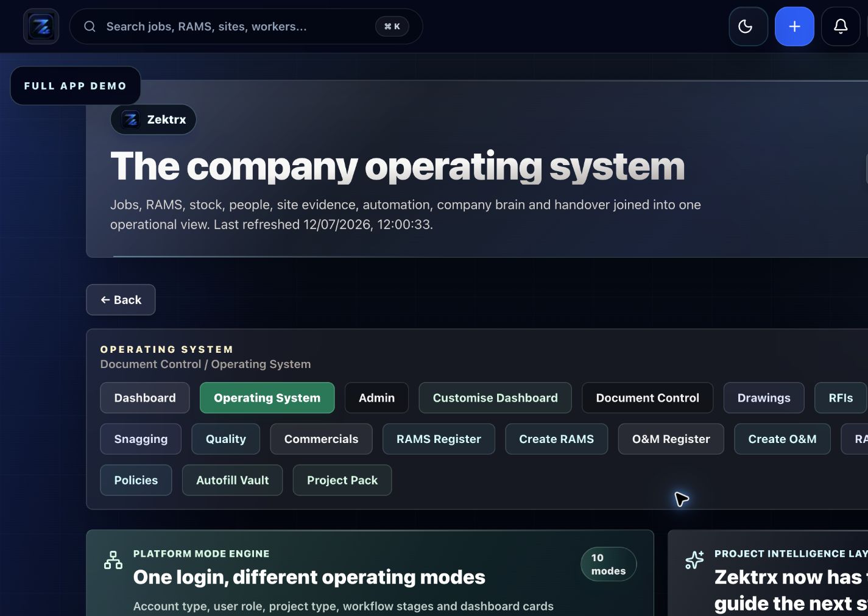
Task: Go back using the Back button
Action: tap(121, 300)
